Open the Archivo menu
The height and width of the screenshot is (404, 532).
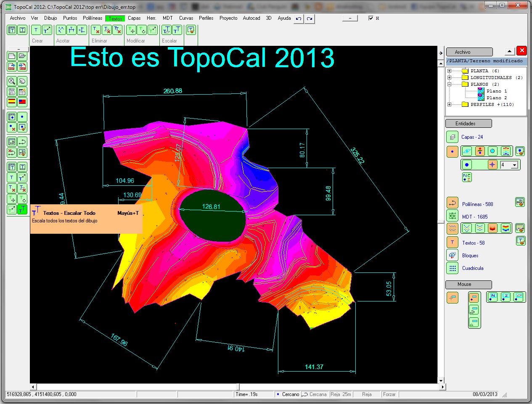tap(18, 18)
